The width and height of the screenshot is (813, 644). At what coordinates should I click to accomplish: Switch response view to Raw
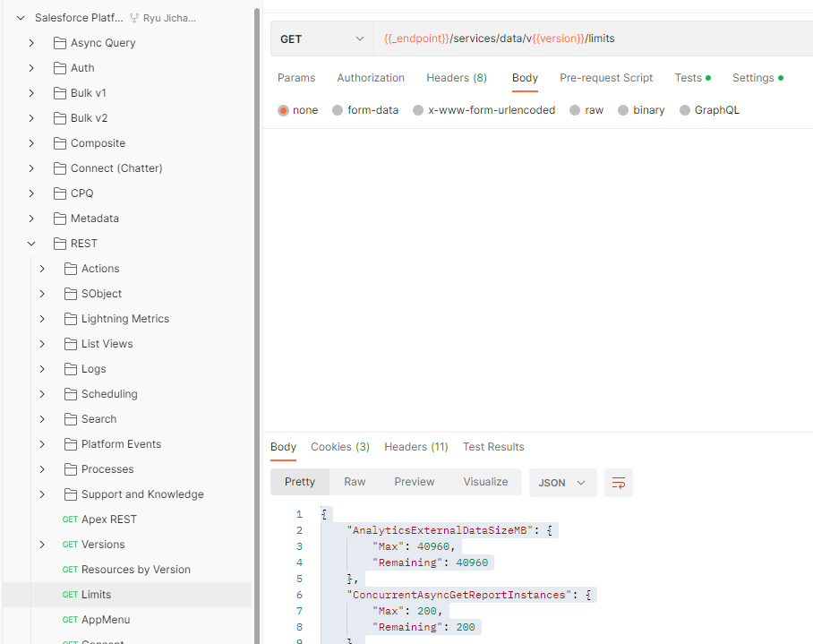(x=355, y=482)
